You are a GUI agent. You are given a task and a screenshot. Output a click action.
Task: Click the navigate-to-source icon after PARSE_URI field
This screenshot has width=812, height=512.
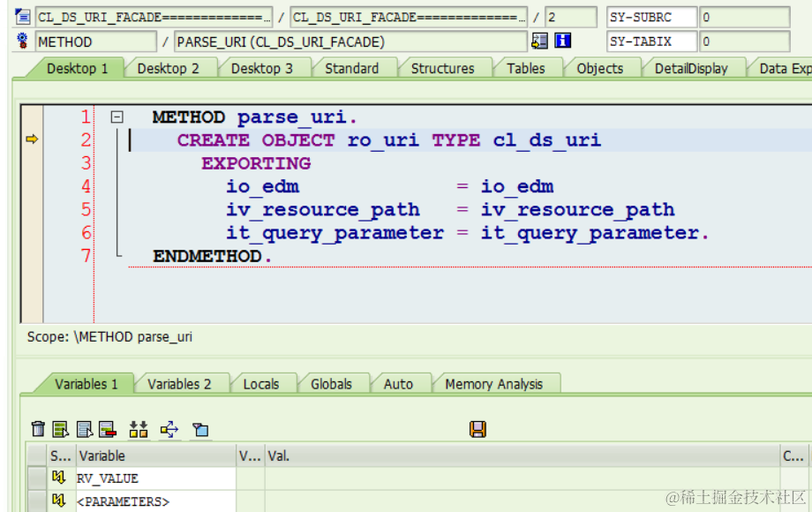click(539, 41)
